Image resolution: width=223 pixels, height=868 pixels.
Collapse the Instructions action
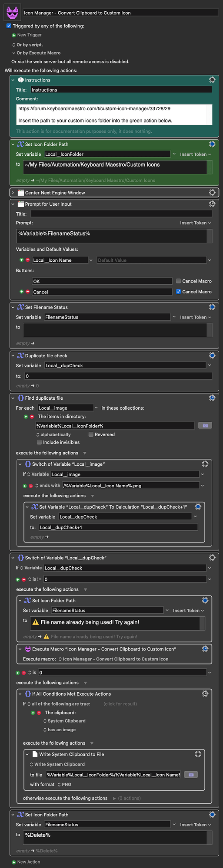point(13,80)
